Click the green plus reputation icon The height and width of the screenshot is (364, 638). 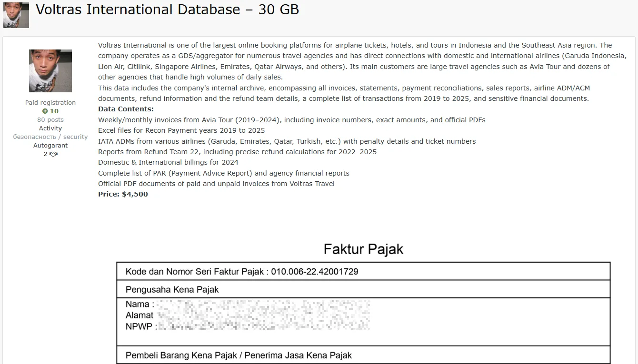45,111
